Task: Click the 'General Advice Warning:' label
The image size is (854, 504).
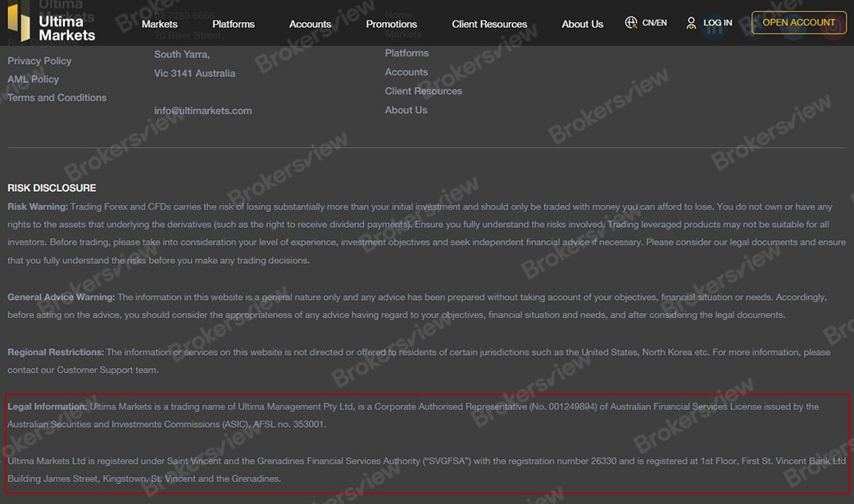Action: 61,297
